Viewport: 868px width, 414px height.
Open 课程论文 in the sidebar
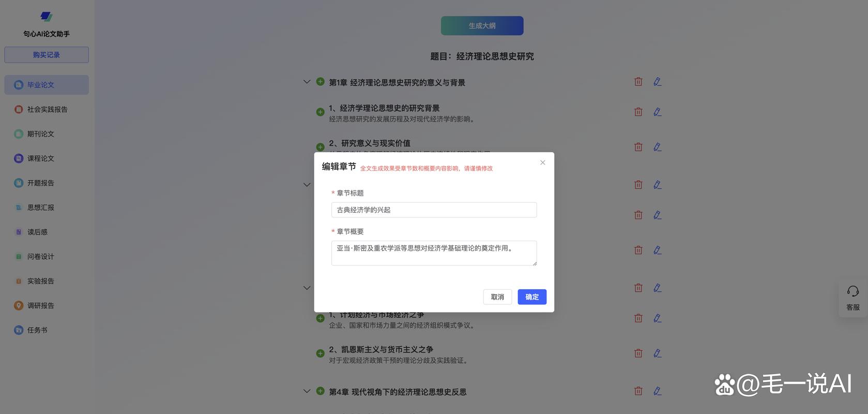coord(47,158)
